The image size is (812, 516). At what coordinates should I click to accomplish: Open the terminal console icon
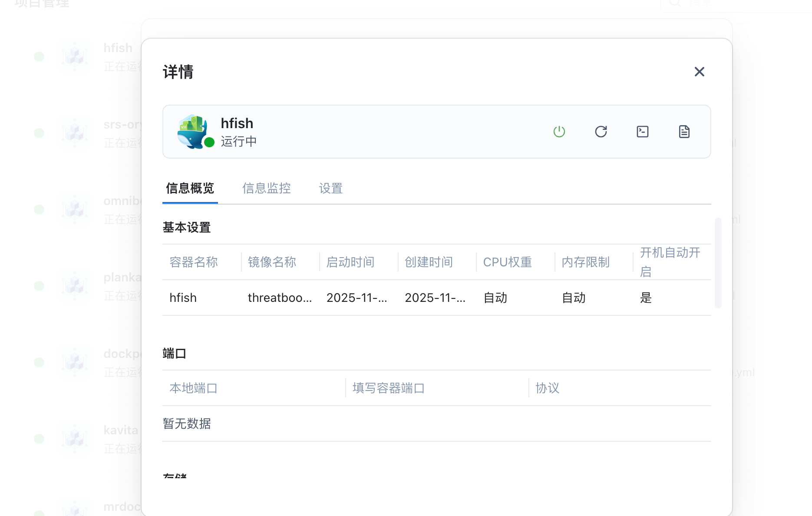(x=642, y=132)
